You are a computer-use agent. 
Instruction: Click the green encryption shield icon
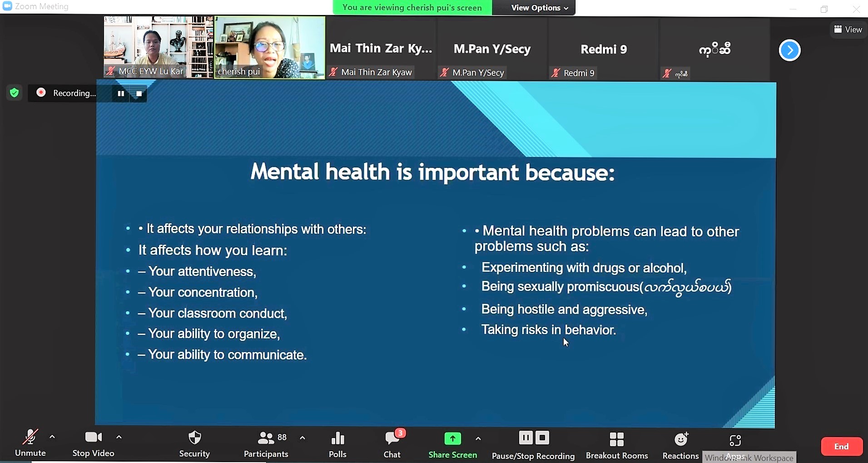(x=15, y=93)
